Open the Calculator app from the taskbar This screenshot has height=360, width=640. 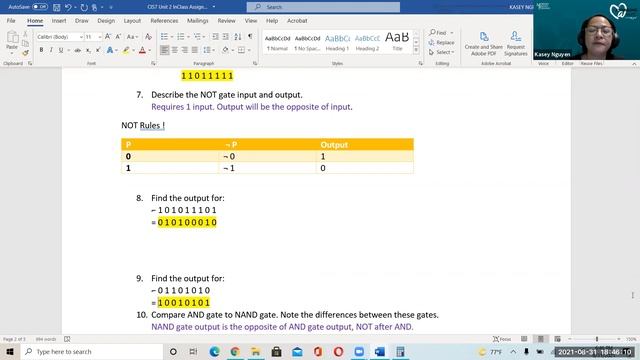[x=400, y=351]
